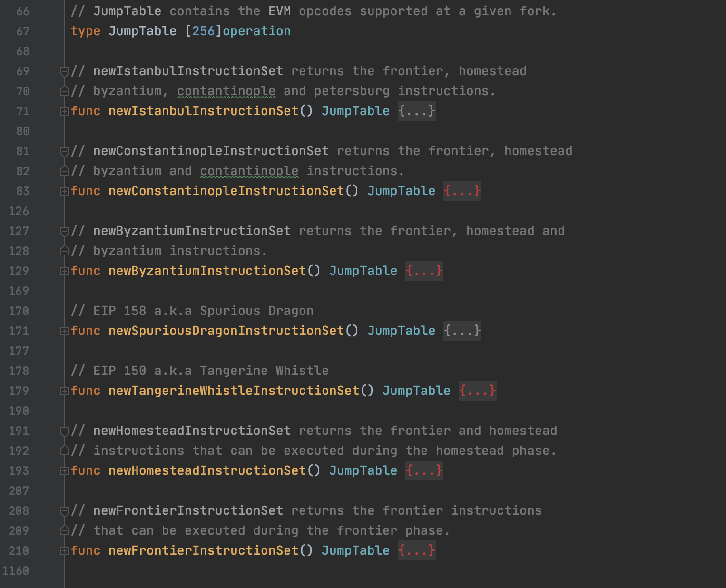Click the fold plus icon beside newFrontierInstructionSet
Image resolution: width=726 pixels, height=588 pixels.
click(x=64, y=551)
